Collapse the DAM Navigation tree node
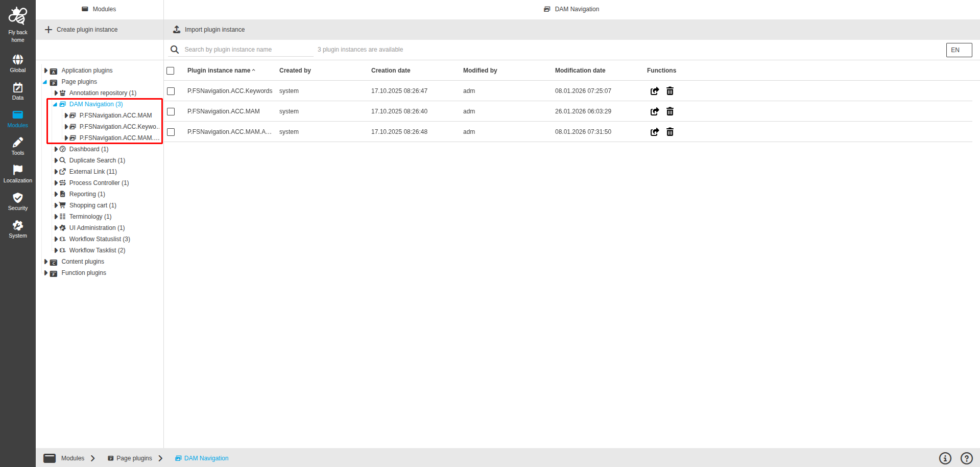Screen dimensions: 980x467 pos(55,104)
